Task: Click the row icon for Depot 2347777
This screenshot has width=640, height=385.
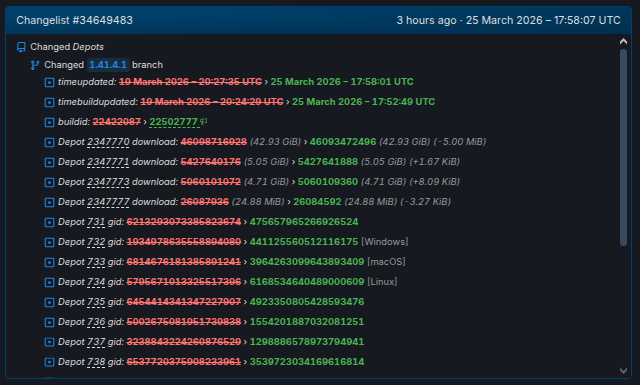Action: pos(49,203)
